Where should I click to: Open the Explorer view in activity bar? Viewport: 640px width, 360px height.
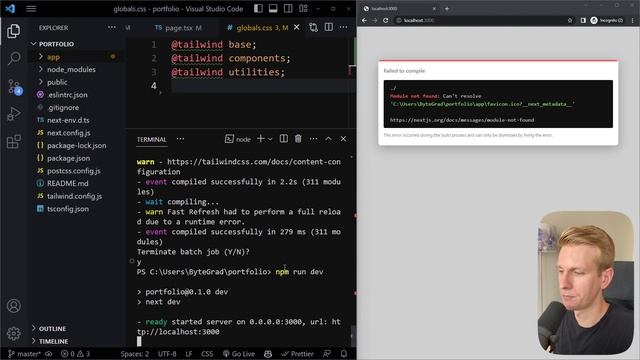pos(13,31)
